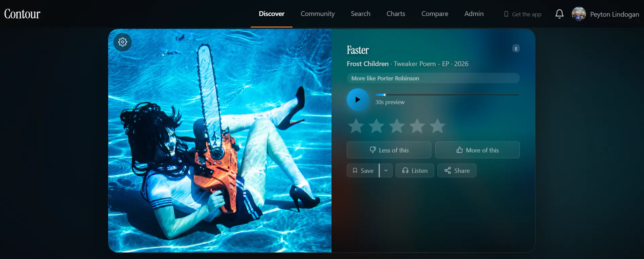
Task: Expand the Save options dropdown arrow
Action: (386, 171)
